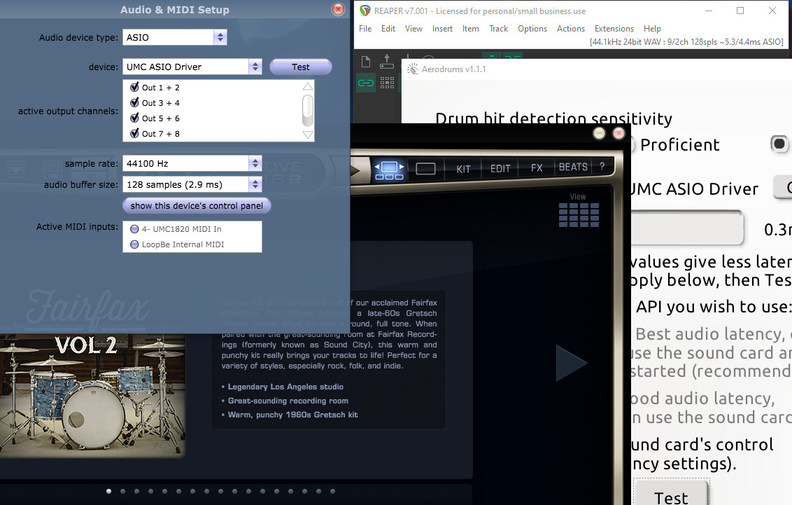Image resolution: width=792 pixels, height=505 pixels.
Task: Select the first highlighted gallery page dot
Action: coord(109,491)
